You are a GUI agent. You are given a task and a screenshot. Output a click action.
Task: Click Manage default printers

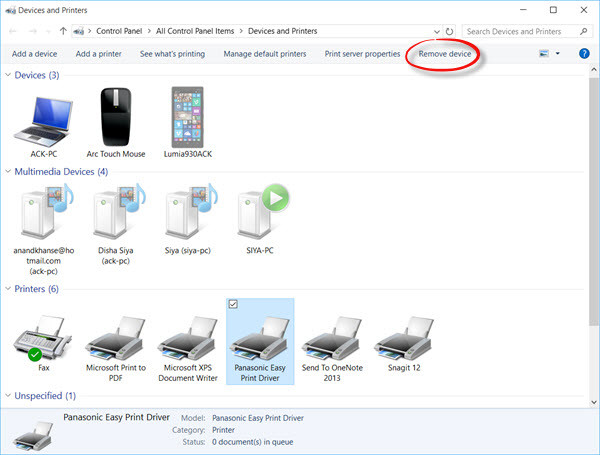coord(265,54)
